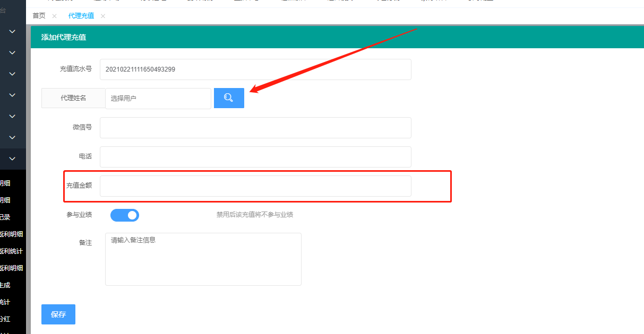Open the sidebar entry ending in 分红
The width and height of the screenshot is (644, 334).
pyautogui.click(x=5, y=319)
